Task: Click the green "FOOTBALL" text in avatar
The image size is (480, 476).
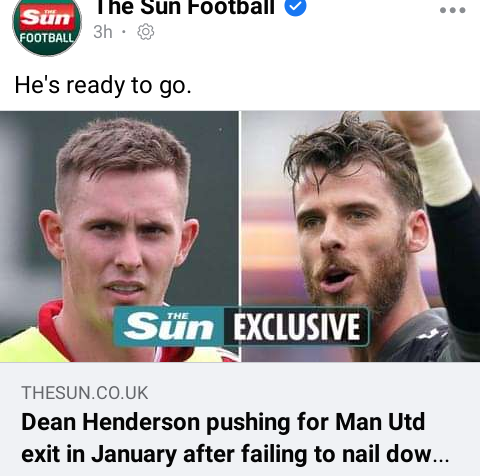Action: tap(47, 38)
